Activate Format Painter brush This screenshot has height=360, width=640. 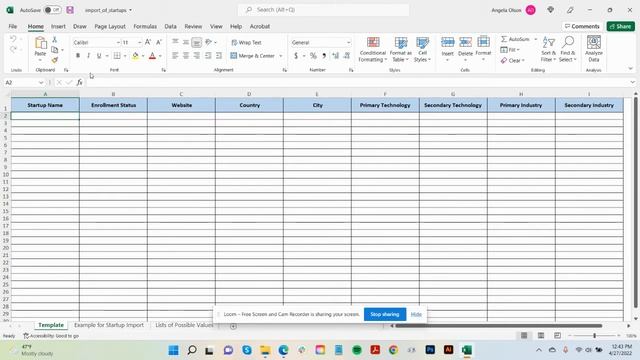point(54,60)
